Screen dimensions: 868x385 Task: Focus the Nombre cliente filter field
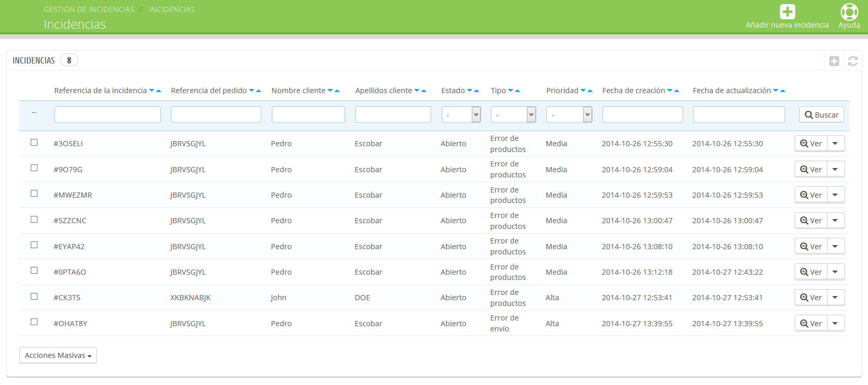coord(308,114)
